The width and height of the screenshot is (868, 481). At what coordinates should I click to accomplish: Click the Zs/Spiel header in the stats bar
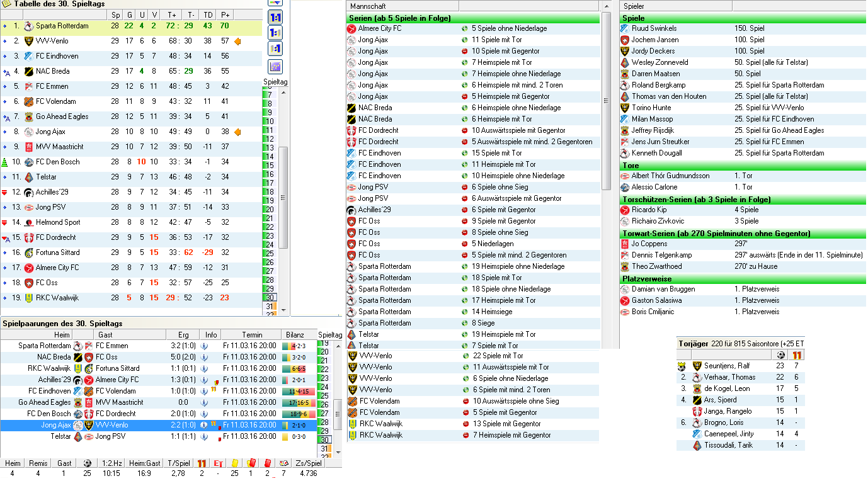coord(309,463)
